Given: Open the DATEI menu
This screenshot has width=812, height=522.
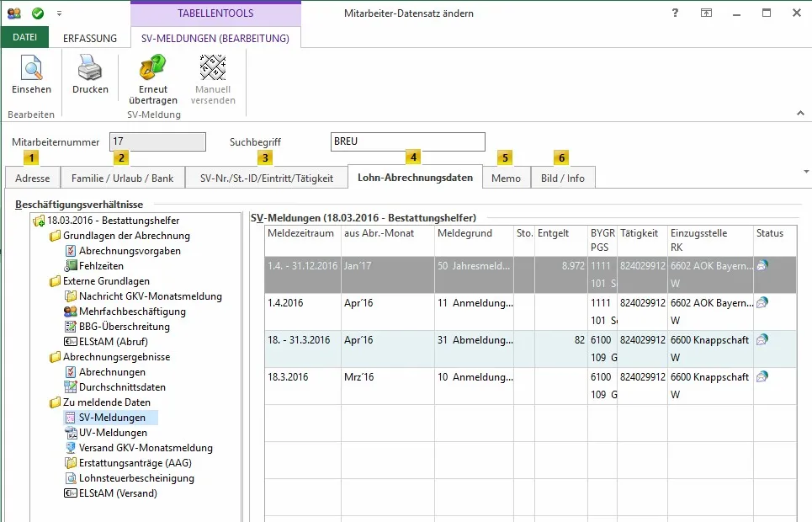Looking at the screenshot, I should pos(24,38).
